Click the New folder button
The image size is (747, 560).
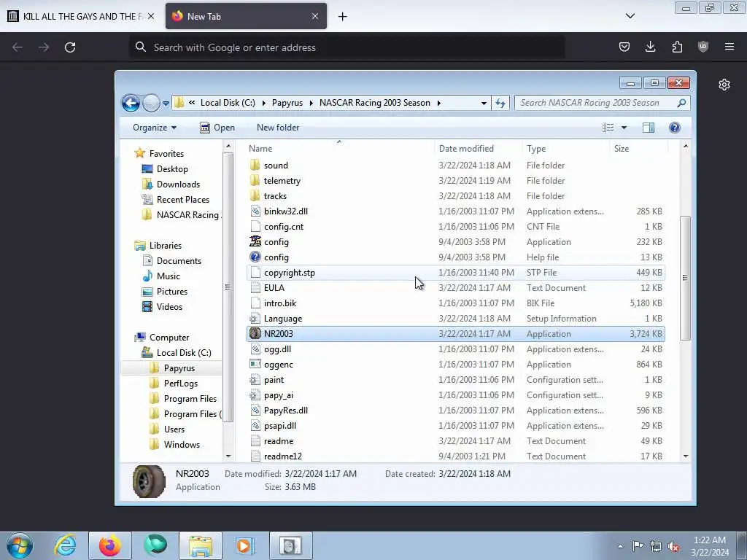tap(278, 128)
